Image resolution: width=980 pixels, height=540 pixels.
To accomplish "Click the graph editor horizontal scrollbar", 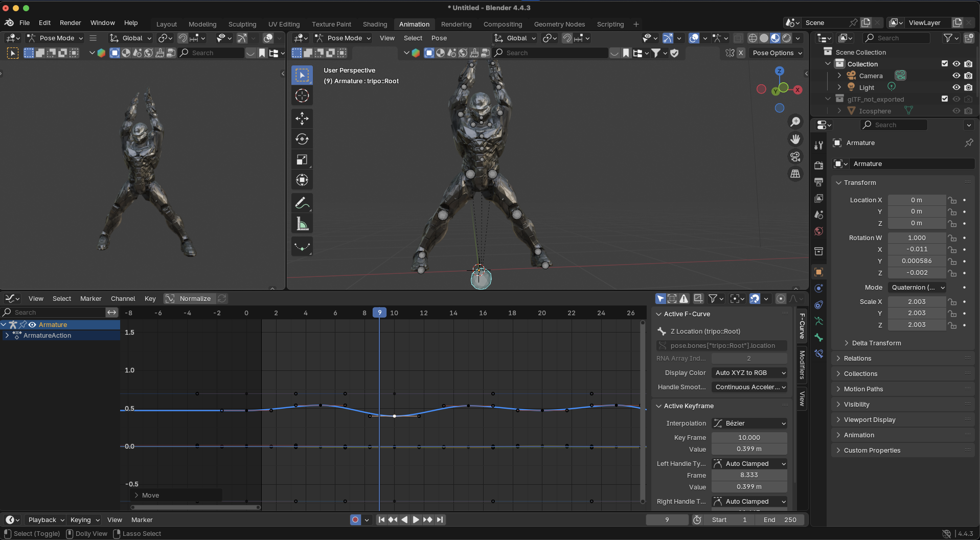I will [x=195, y=507].
